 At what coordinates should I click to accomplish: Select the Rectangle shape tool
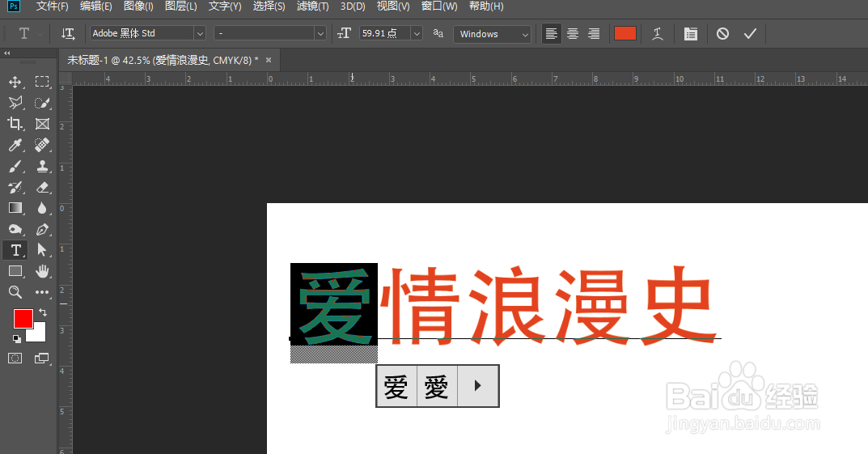click(x=15, y=271)
